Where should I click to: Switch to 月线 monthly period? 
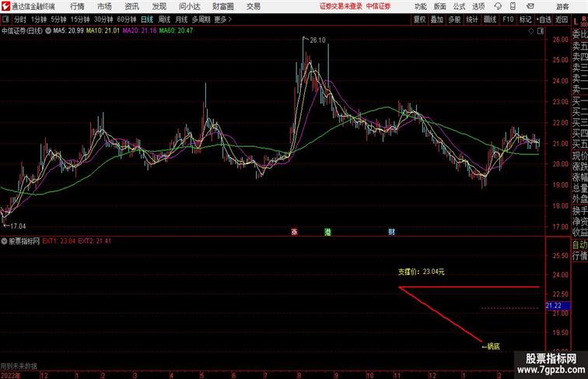(x=181, y=19)
